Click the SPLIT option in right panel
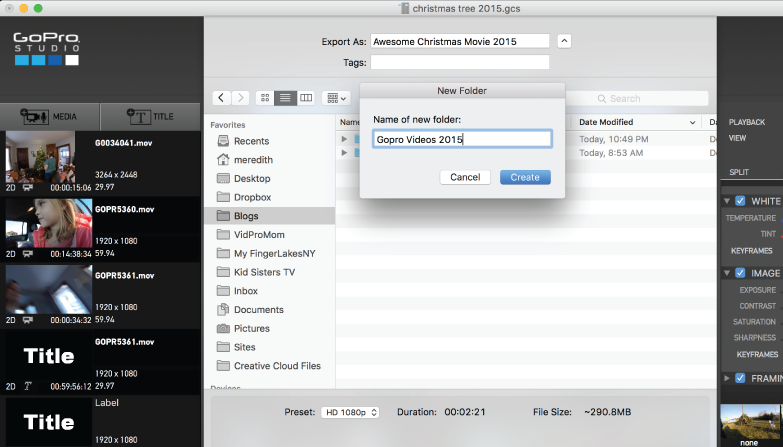This screenshot has width=783, height=447. pyautogui.click(x=739, y=172)
